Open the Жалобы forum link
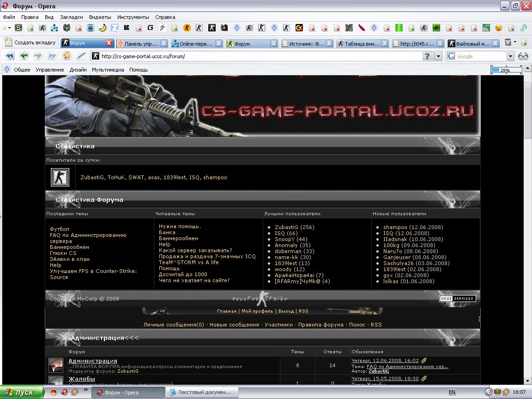The width and height of the screenshot is (532, 399). (x=82, y=379)
